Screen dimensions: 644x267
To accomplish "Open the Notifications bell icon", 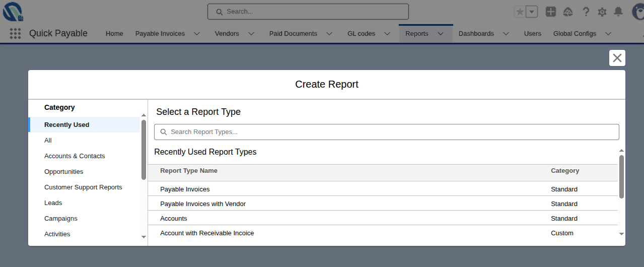I will [618, 12].
